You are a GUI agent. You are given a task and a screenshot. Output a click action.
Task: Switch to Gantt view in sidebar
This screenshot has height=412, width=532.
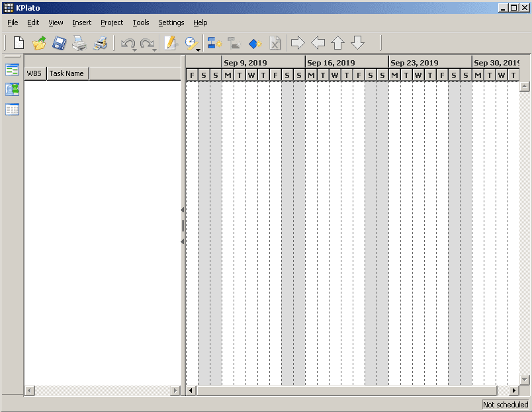(x=12, y=70)
